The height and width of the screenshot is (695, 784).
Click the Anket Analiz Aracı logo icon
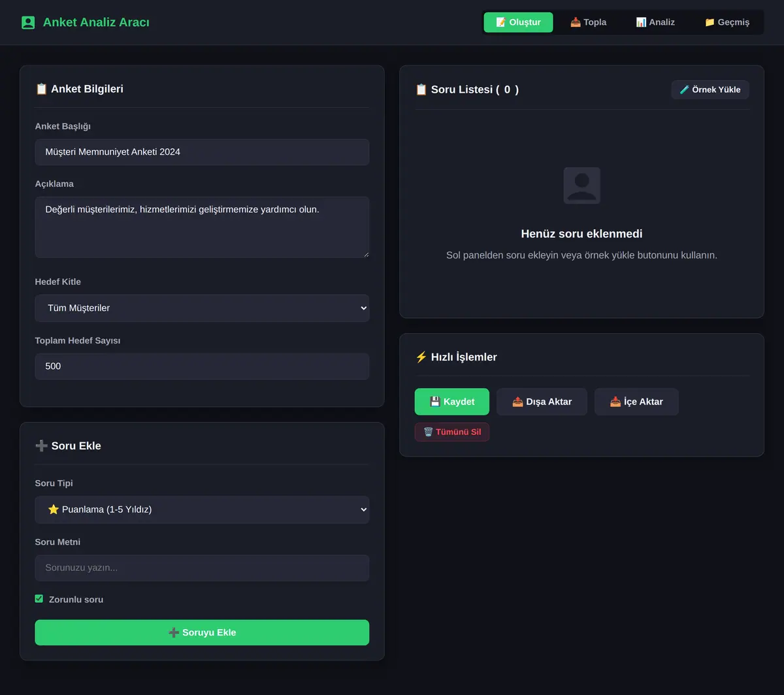pos(28,22)
